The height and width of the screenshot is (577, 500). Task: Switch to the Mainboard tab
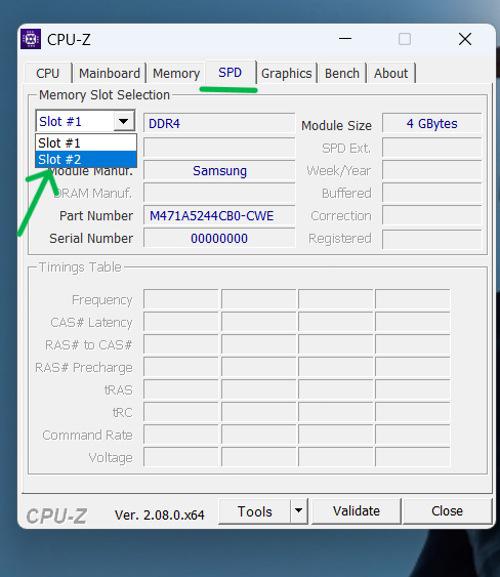click(109, 73)
